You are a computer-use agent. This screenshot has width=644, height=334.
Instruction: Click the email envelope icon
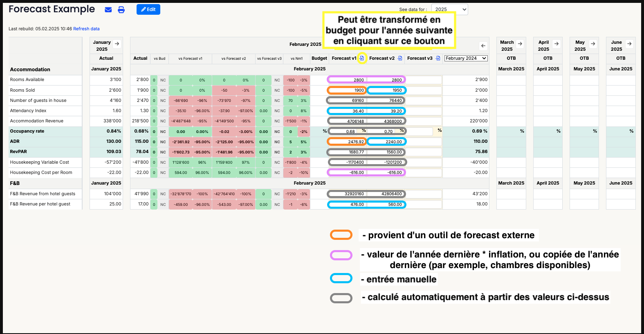pos(108,10)
